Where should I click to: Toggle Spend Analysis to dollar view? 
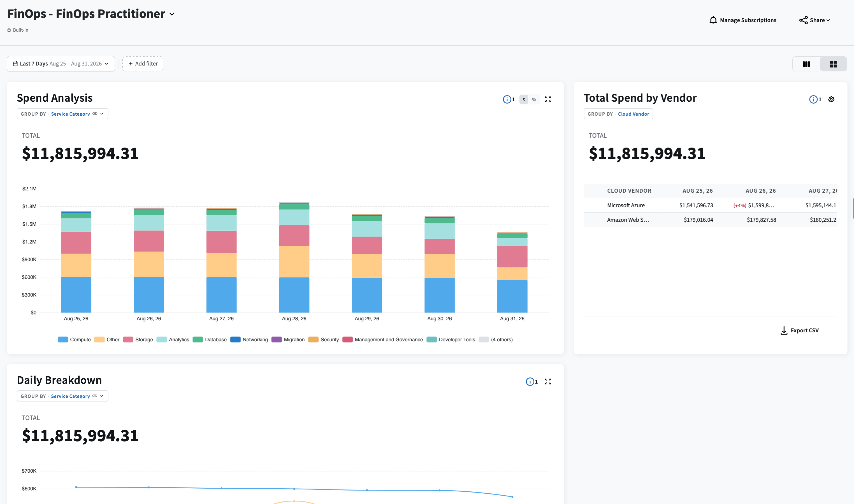[524, 99]
